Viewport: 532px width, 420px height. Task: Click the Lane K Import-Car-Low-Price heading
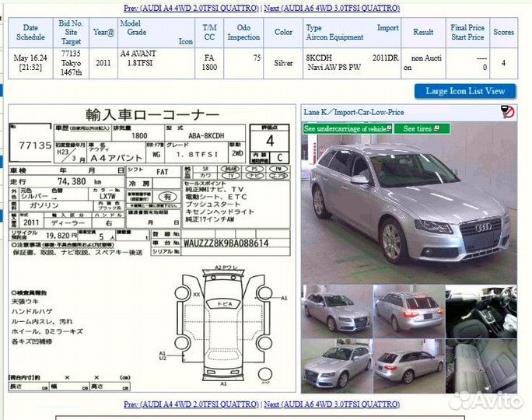[354, 112]
